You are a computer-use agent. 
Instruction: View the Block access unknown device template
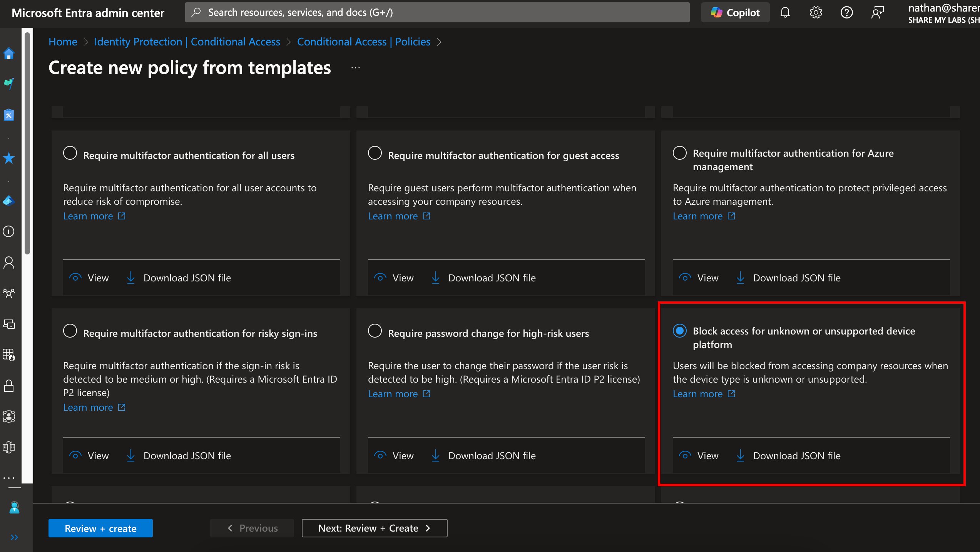coord(699,456)
